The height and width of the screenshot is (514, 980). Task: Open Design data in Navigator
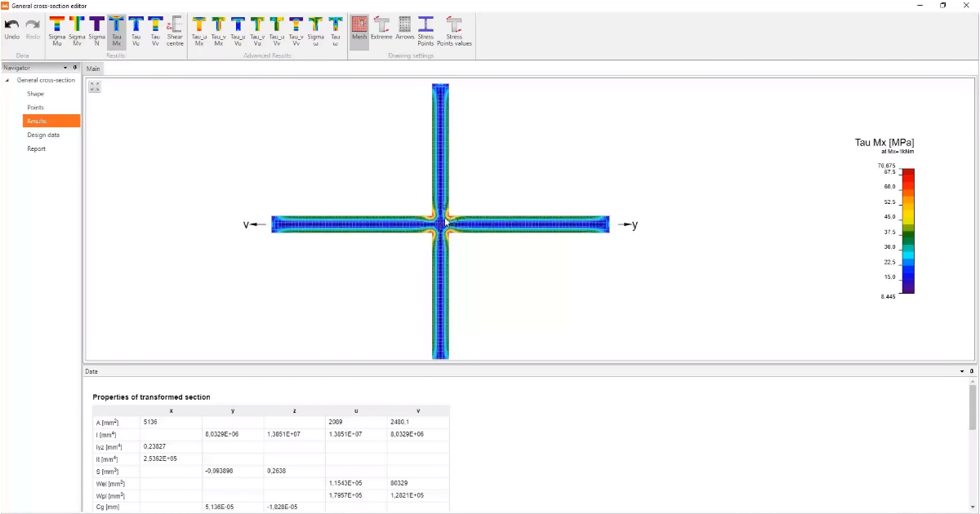click(x=43, y=135)
